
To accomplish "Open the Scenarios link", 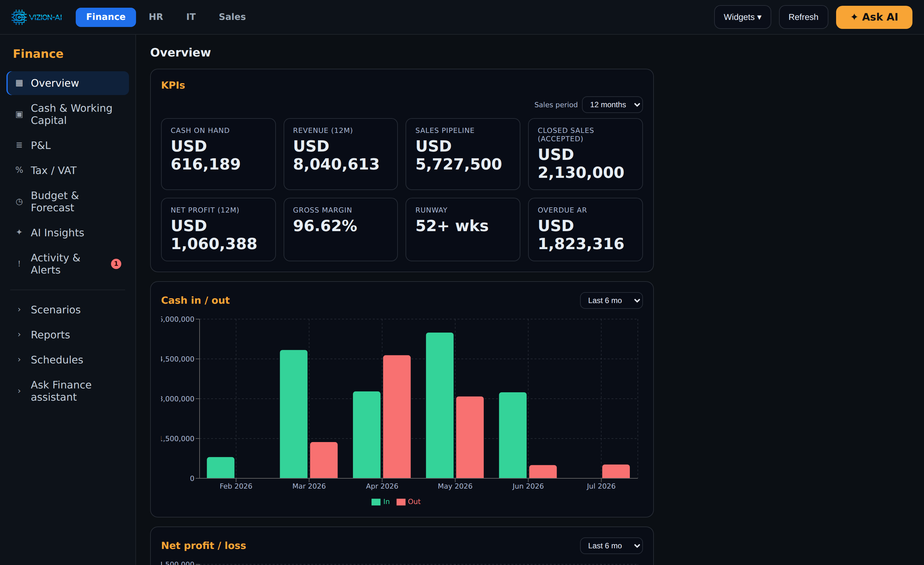I will click(x=68, y=309).
